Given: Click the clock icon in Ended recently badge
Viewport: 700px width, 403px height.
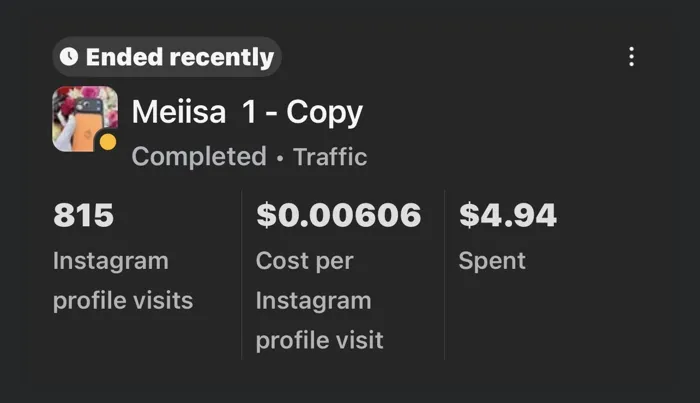Looking at the screenshot, I should pos(69,57).
